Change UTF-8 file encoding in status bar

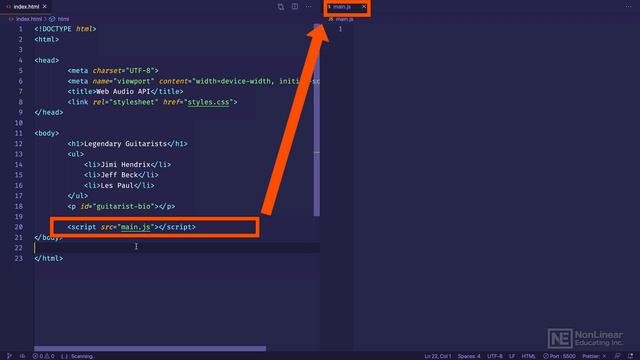click(495, 356)
